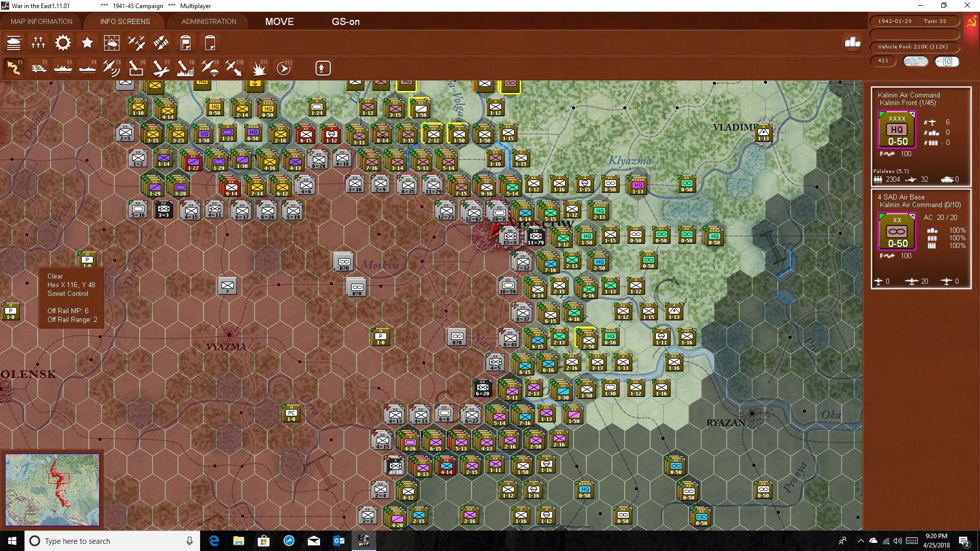Click the unknown '?' German unit counter
980x551 pixels.
(x=228, y=286)
